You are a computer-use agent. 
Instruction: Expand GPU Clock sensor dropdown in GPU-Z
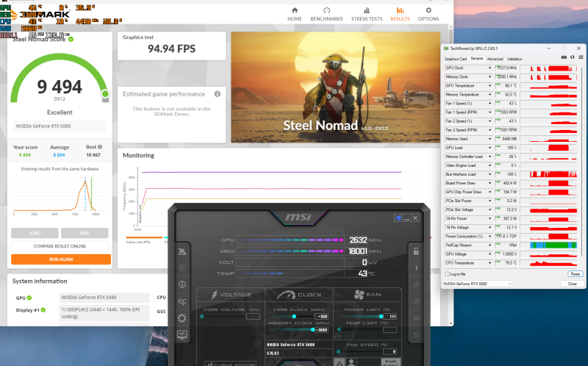[490, 68]
